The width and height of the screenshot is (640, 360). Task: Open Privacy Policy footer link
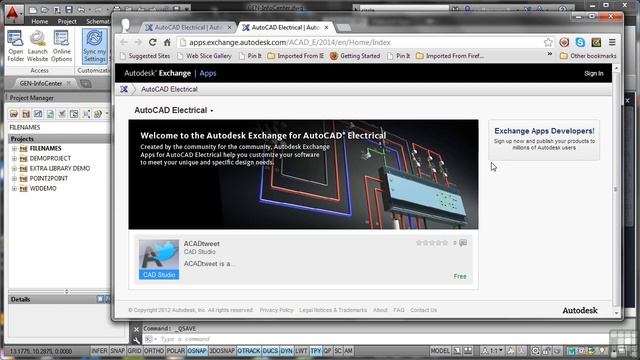tap(276, 310)
